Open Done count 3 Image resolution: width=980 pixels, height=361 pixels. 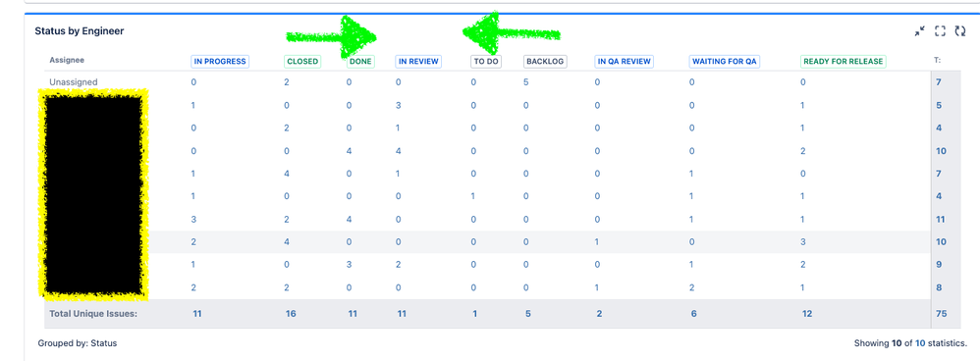coord(349,265)
